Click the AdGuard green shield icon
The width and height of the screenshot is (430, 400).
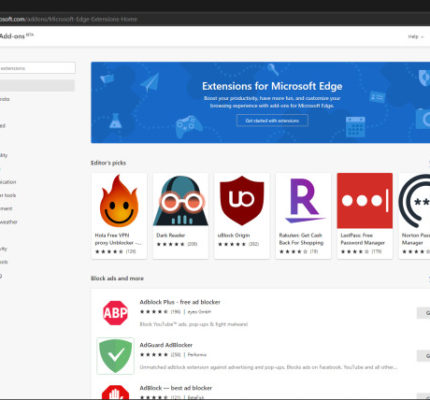pyautogui.click(x=115, y=356)
